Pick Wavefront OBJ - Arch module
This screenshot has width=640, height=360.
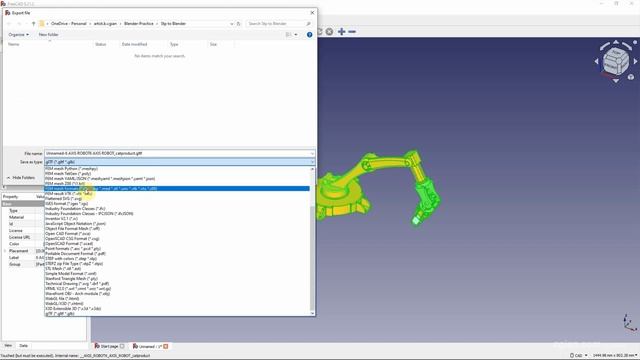[x=78, y=293]
